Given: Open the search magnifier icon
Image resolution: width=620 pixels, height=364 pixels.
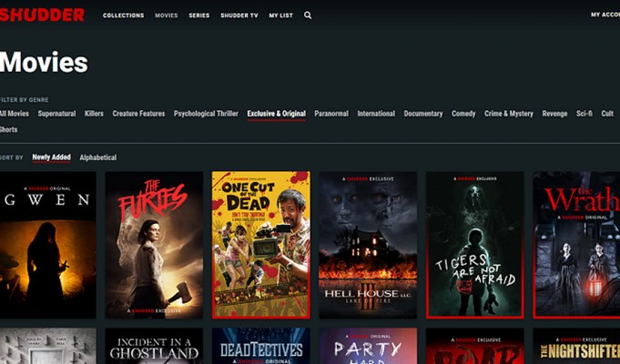Looking at the screenshot, I should pyautogui.click(x=308, y=15).
